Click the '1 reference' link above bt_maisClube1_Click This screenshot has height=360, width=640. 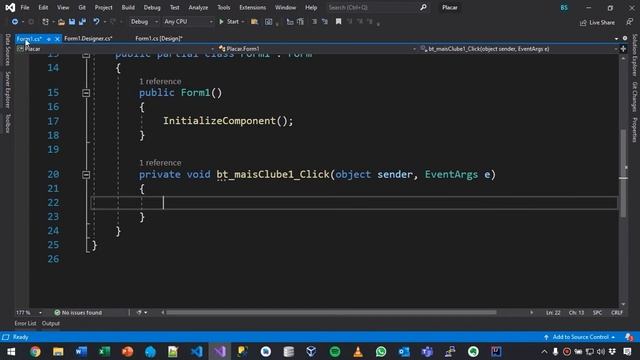tap(160, 162)
